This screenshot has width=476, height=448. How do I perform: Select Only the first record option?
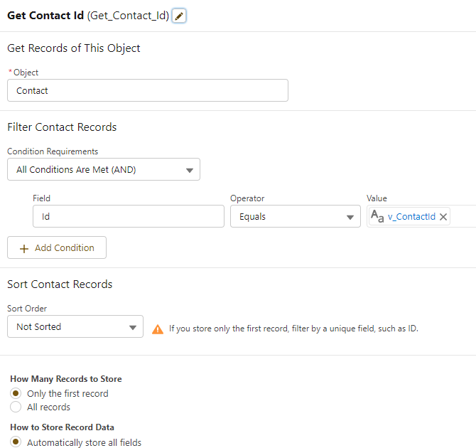pyautogui.click(x=16, y=393)
